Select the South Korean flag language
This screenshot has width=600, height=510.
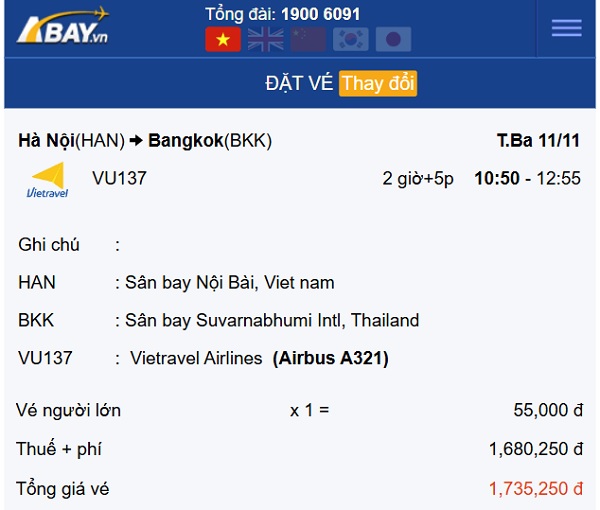351,39
